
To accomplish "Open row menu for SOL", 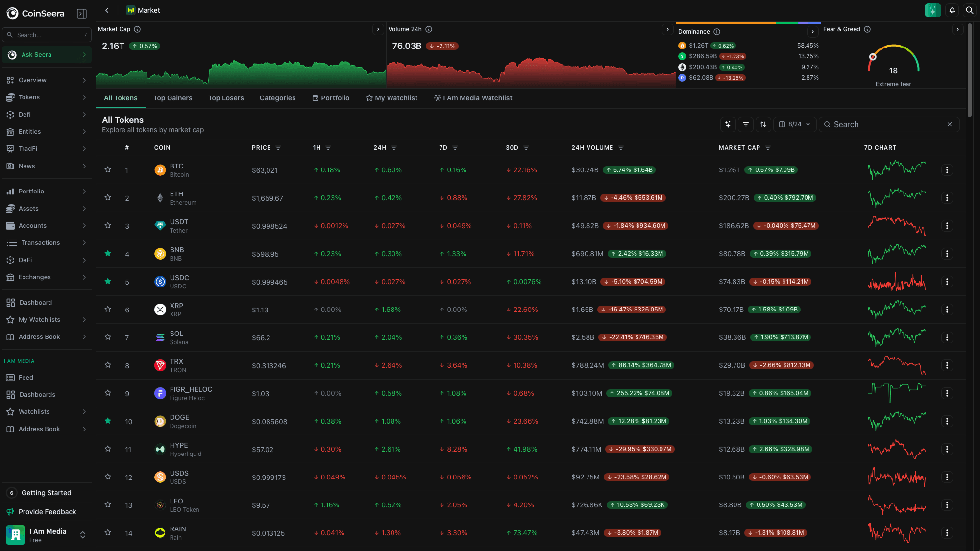I will pyautogui.click(x=947, y=337).
